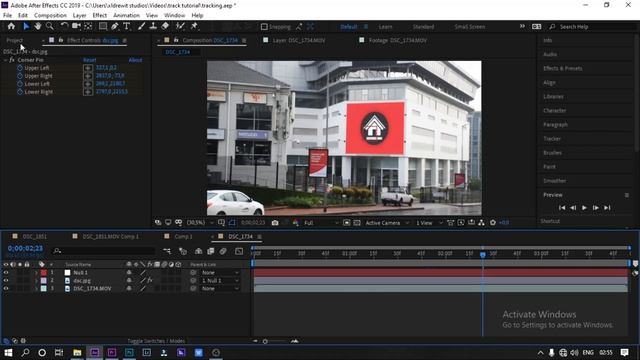Open the Effect menu
Image resolution: width=640 pixels, height=360 pixels.
(x=100, y=16)
